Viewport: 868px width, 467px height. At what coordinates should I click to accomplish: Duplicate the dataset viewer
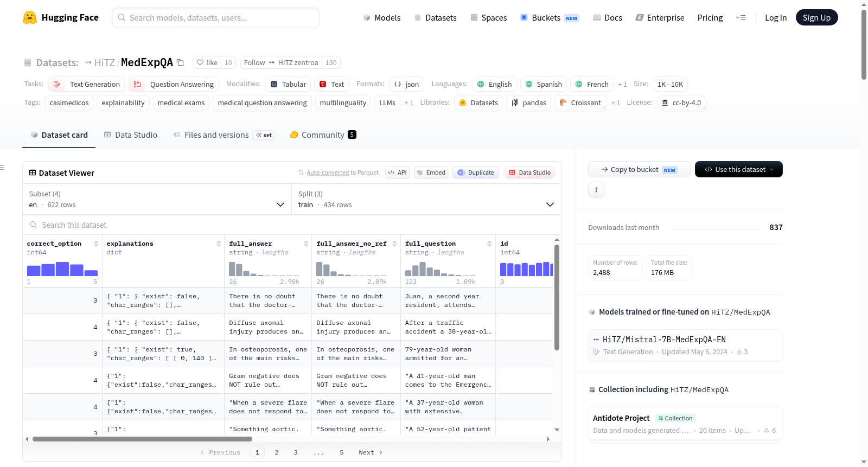[x=476, y=172]
